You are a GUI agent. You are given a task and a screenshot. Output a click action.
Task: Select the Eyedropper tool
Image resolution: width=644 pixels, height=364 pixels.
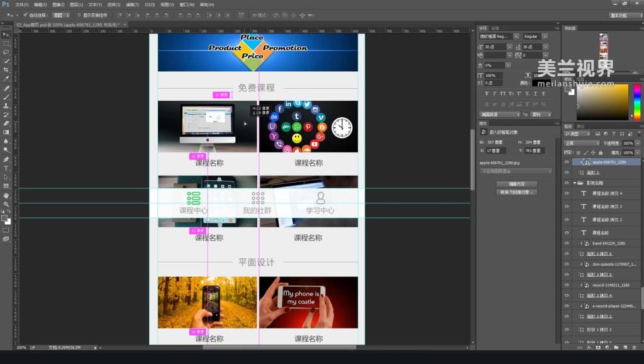pyautogui.click(x=6, y=78)
